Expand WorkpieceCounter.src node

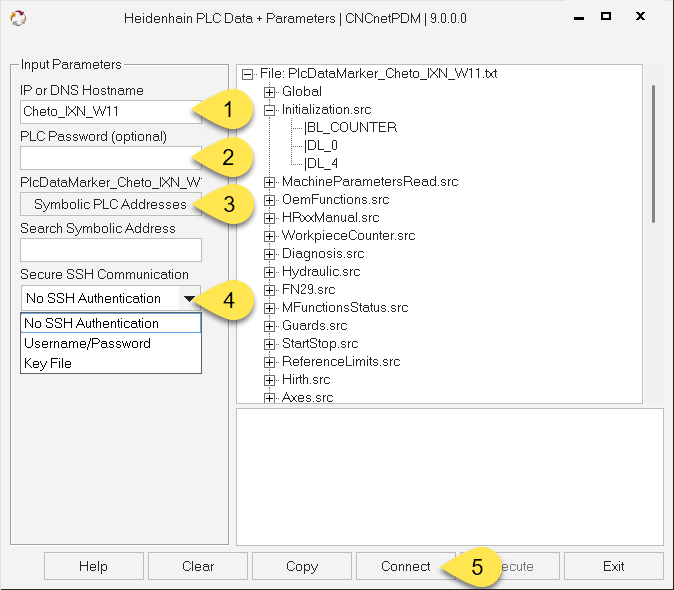click(x=269, y=236)
